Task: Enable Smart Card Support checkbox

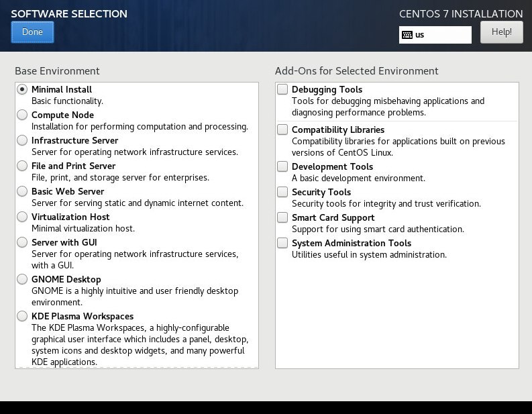Action: pyautogui.click(x=282, y=217)
